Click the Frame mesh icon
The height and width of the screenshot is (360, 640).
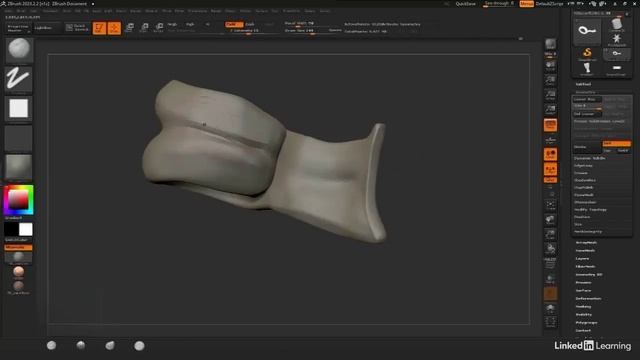pos(550,205)
